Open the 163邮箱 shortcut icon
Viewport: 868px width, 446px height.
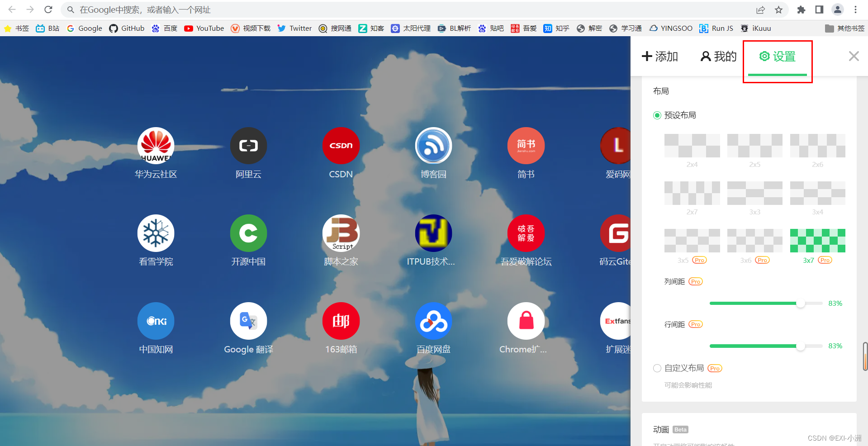[x=341, y=321]
